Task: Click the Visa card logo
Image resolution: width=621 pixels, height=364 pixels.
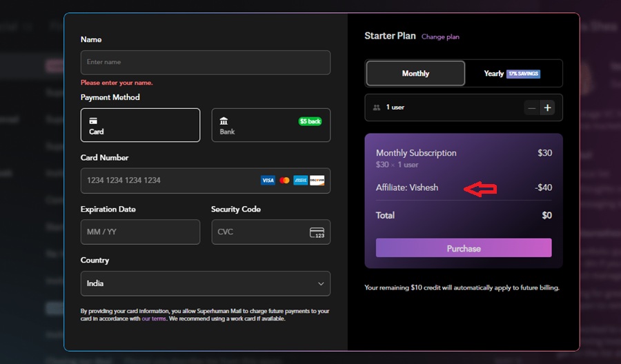Action: tap(268, 181)
